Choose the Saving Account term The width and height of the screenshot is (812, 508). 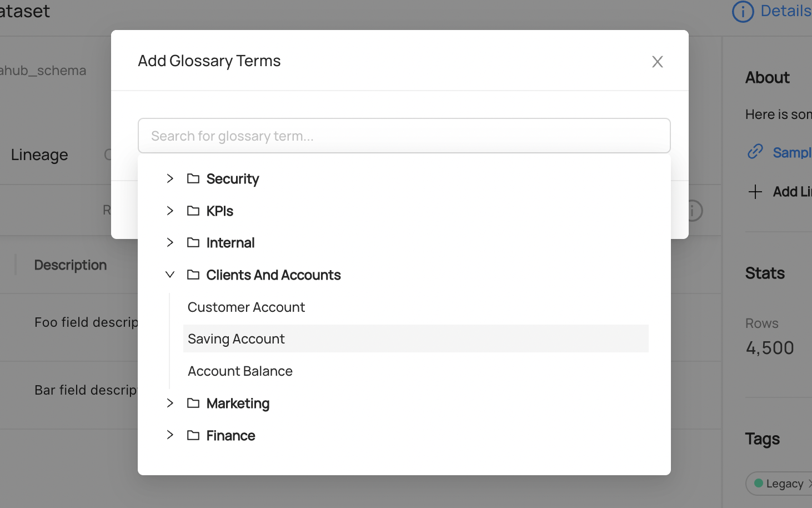click(x=236, y=339)
